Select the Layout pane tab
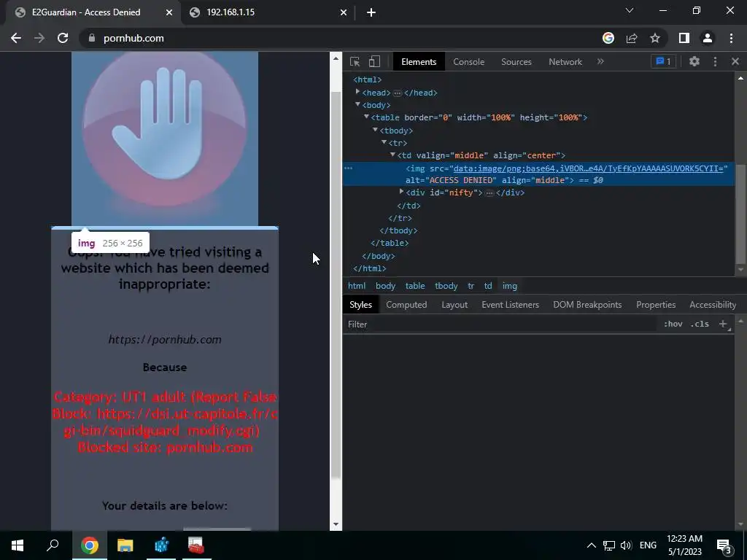Image resolution: width=747 pixels, height=560 pixels. point(454,305)
